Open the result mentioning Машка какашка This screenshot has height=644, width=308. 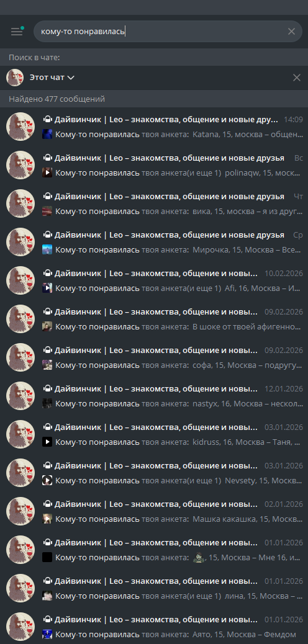click(154, 512)
